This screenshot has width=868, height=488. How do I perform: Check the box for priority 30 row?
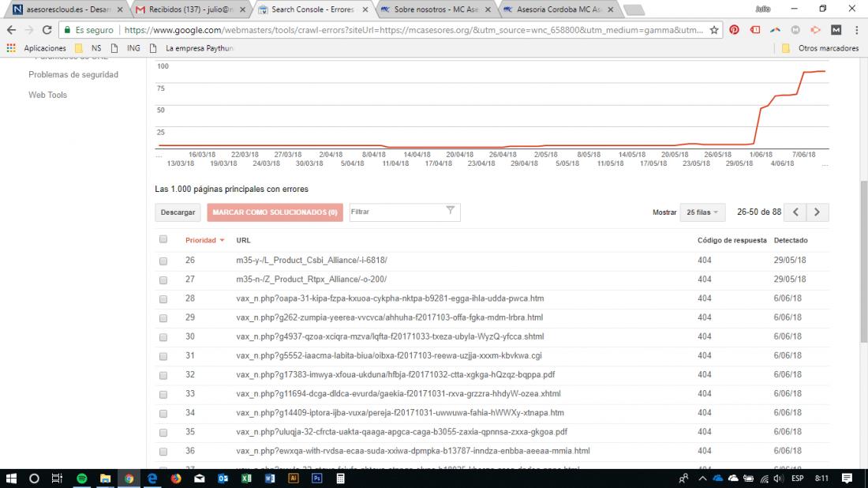pyautogui.click(x=163, y=337)
